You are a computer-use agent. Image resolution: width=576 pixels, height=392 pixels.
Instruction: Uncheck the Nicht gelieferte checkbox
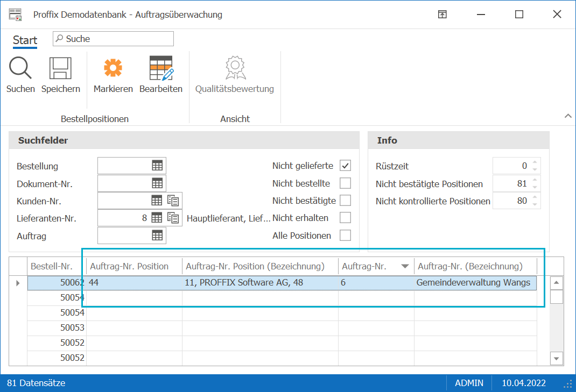click(x=345, y=166)
